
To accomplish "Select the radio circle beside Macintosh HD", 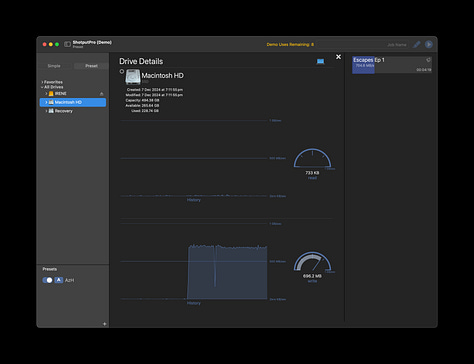I will click(x=122, y=71).
